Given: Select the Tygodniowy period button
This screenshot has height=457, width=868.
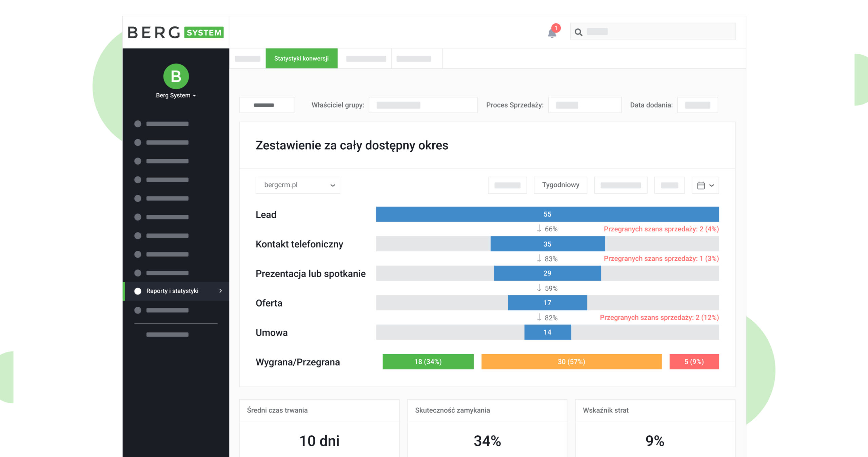Looking at the screenshot, I should (x=560, y=185).
